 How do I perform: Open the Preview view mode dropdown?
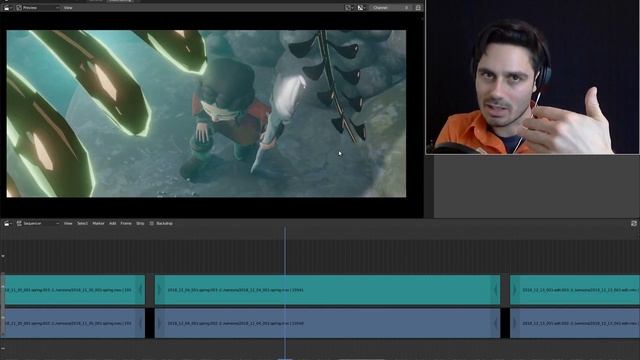(x=38, y=7)
